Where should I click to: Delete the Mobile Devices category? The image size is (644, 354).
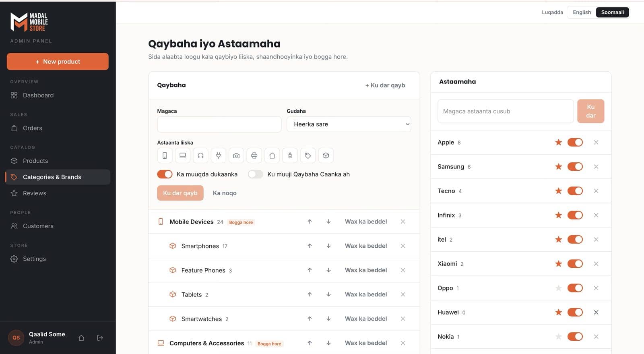coord(403,222)
